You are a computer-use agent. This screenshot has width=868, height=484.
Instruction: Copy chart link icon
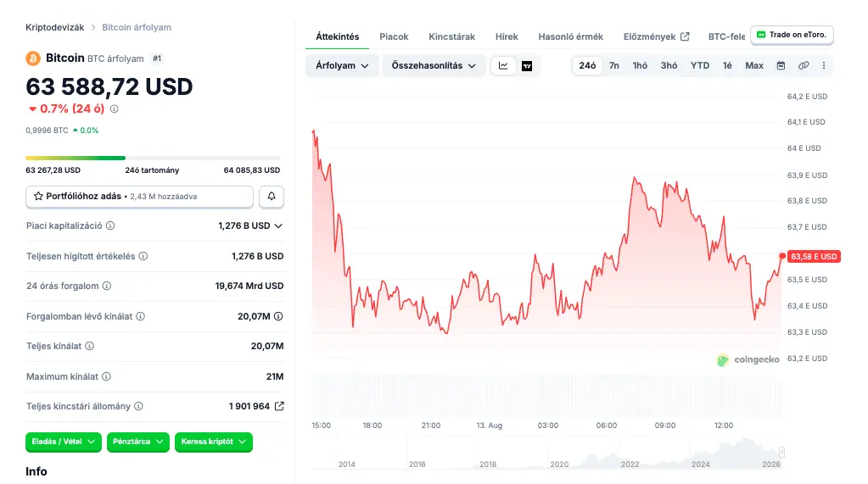(804, 66)
